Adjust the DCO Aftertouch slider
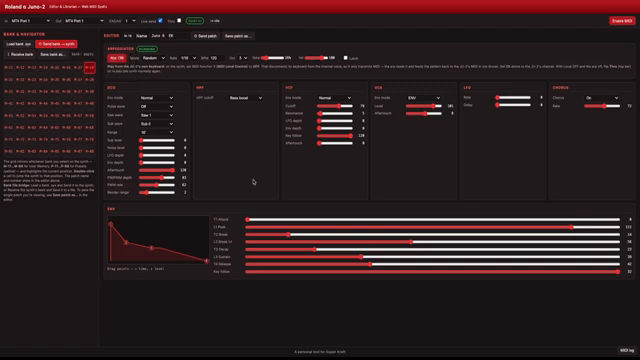The height and width of the screenshot is (360, 640). tap(157, 170)
